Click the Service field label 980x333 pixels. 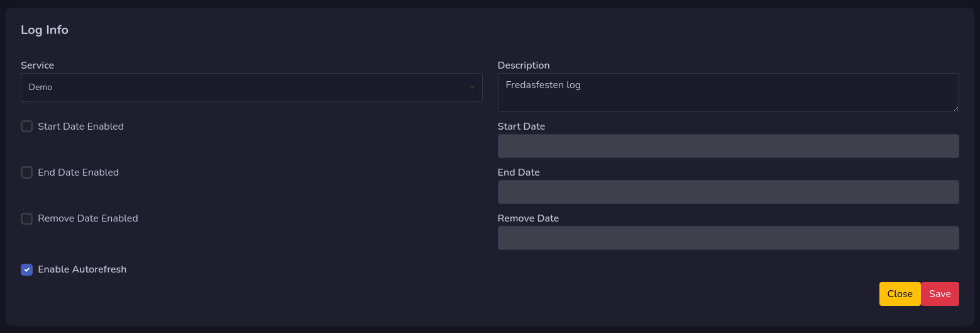point(38,65)
